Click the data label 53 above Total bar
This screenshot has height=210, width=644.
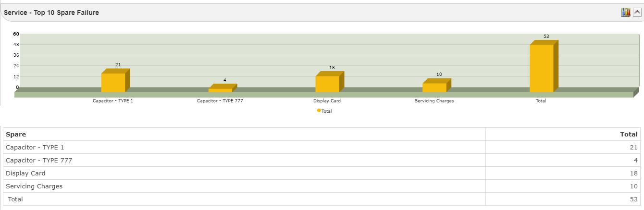546,36
